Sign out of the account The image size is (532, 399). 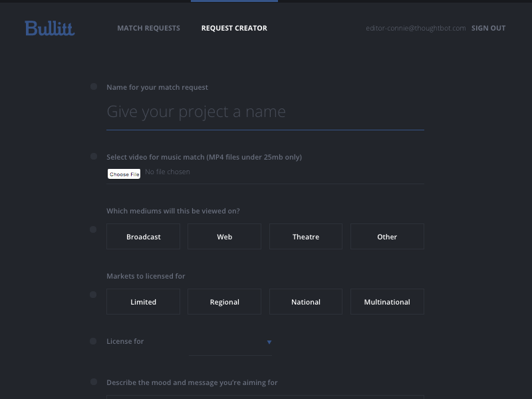488,29
